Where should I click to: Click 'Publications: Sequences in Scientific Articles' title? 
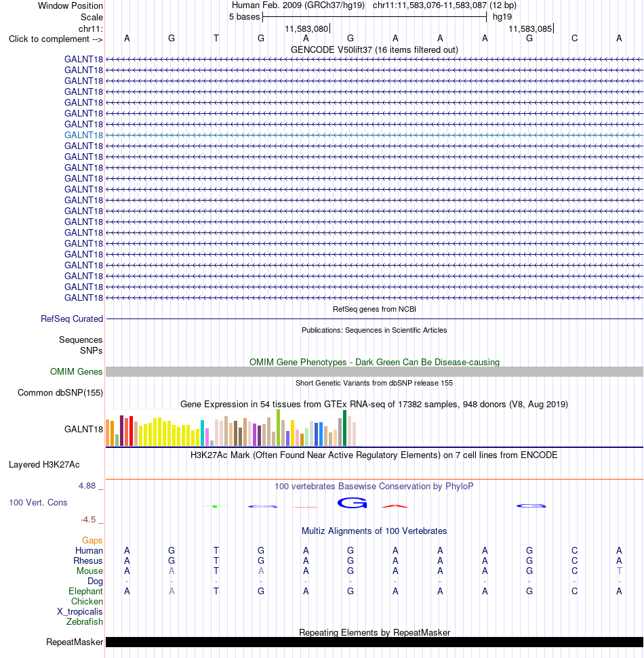point(374,330)
